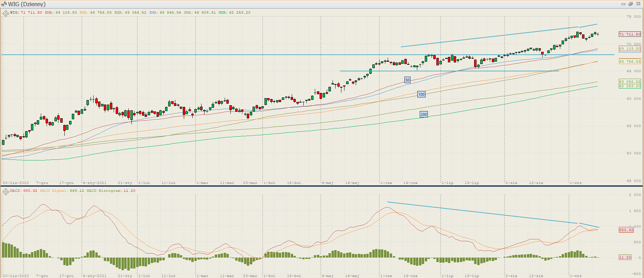Restore the chart window with the restore icon
Image resolution: width=644 pixels, height=278 pixels.
[x=631, y=4]
